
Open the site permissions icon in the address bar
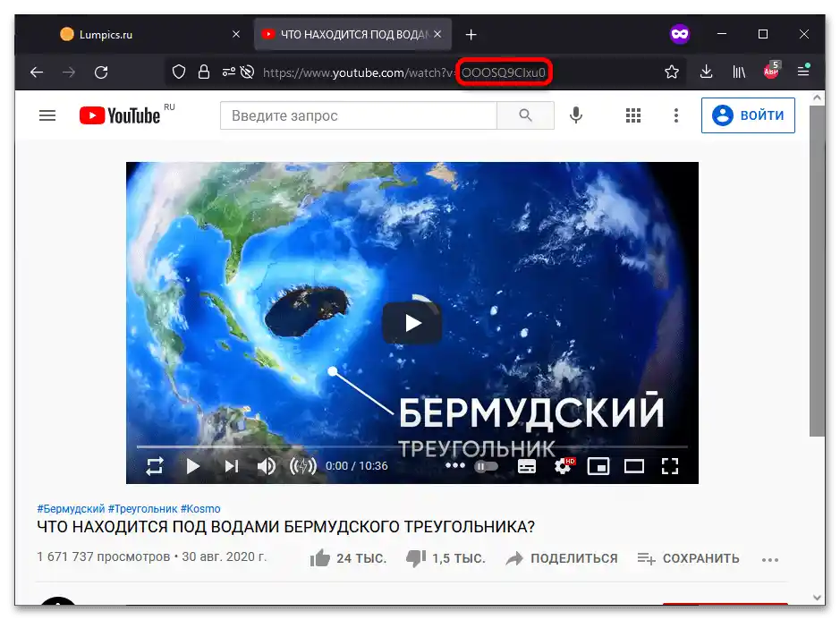229,72
